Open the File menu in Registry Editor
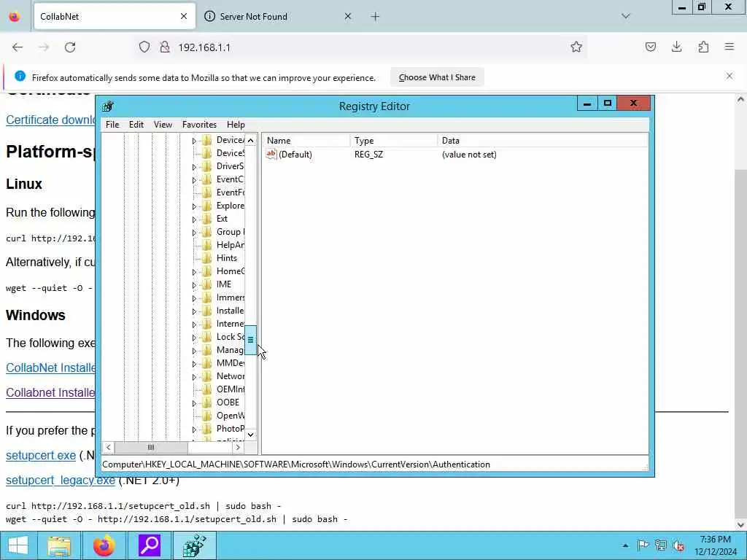 [112, 125]
